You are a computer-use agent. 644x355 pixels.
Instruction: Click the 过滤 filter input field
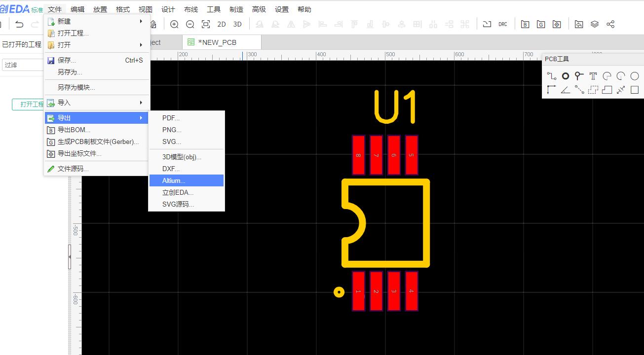point(23,65)
